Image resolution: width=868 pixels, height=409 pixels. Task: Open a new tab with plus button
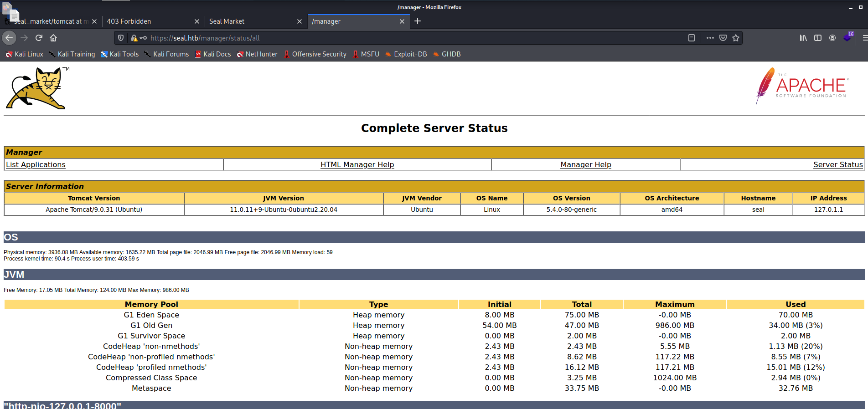418,21
